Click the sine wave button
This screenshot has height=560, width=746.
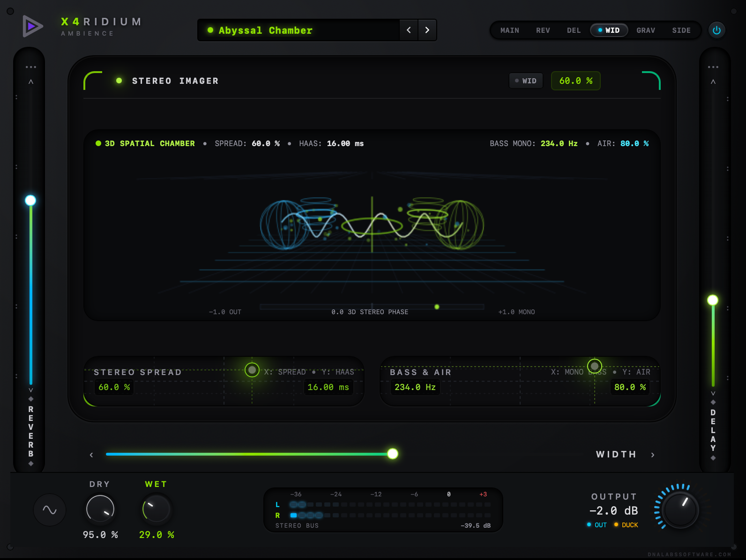(x=50, y=510)
